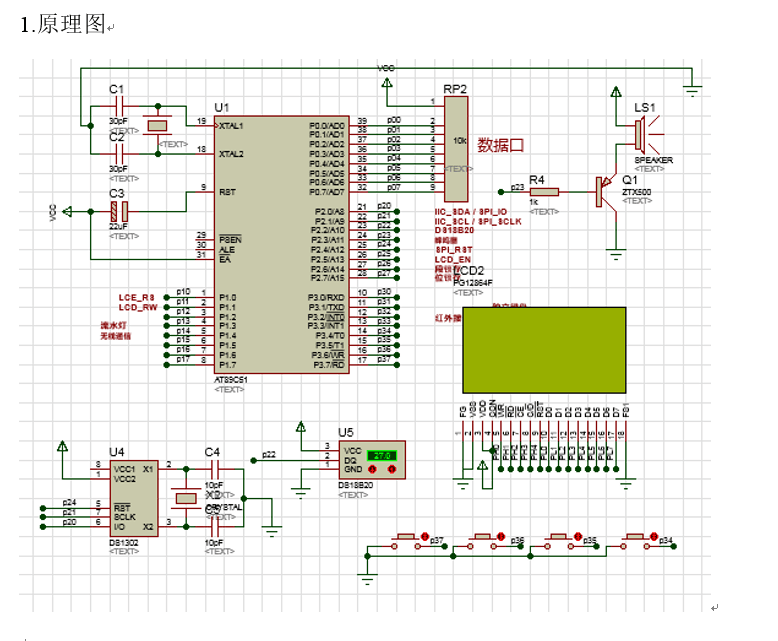Select the DS18B20 sensor U5 body
Image resolution: width=778 pixels, height=641 pixels.
point(372,460)
